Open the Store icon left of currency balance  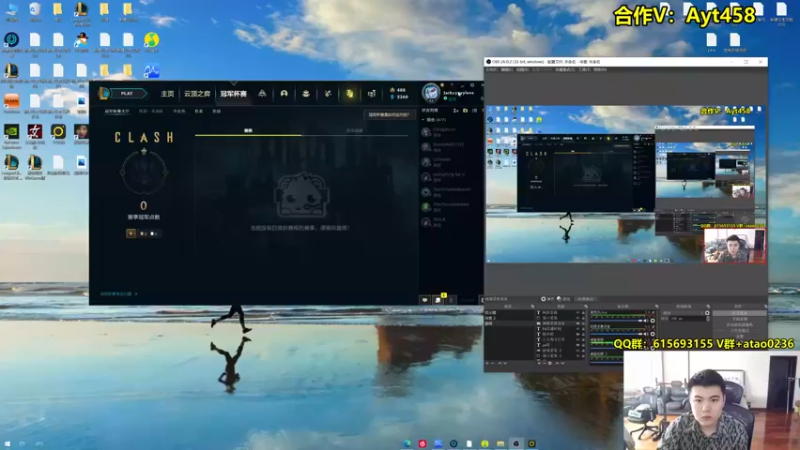click(371, 93)
